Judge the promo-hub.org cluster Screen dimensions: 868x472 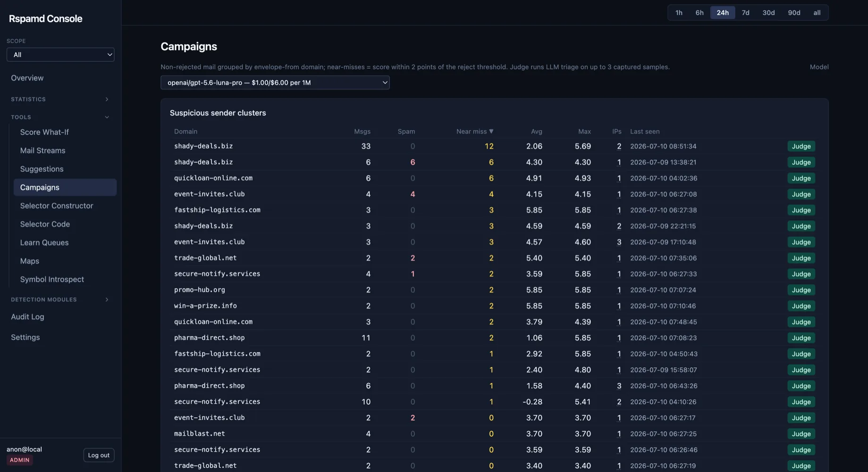(x=801, y=290)
